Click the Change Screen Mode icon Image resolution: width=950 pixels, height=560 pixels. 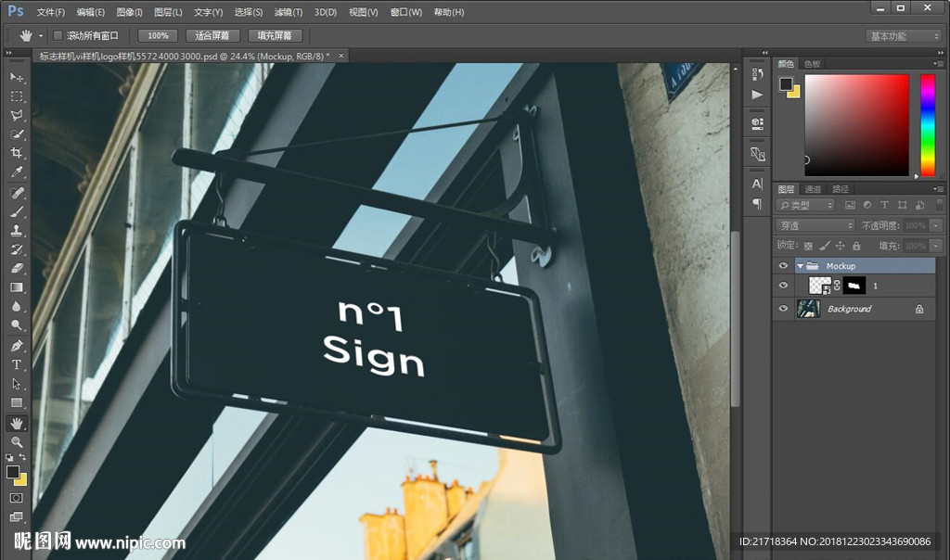click(x=17, y=516)
